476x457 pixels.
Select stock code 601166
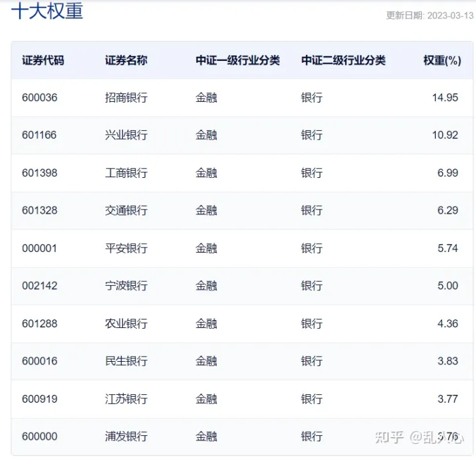(39, 135)
